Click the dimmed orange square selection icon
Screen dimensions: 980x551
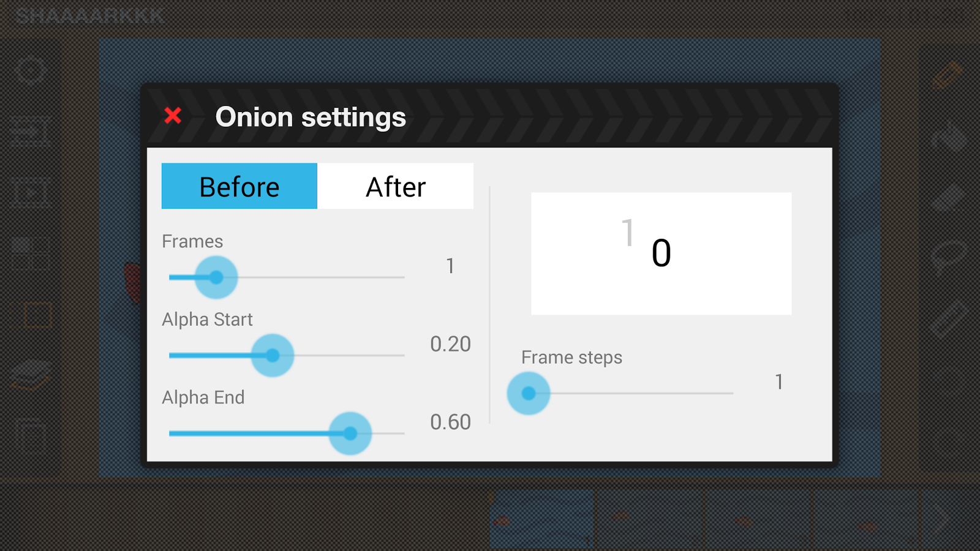[x=36, y=315]
